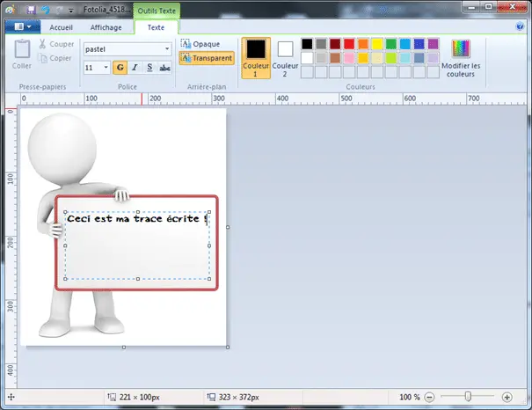Open Modifier les couleurs editor
The image size is (532, 410).
coord(461,58)
